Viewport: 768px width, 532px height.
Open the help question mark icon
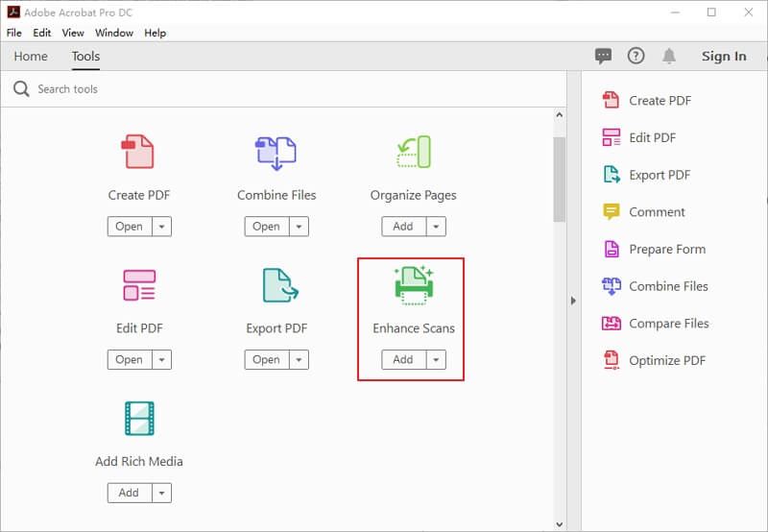(636, 56)
